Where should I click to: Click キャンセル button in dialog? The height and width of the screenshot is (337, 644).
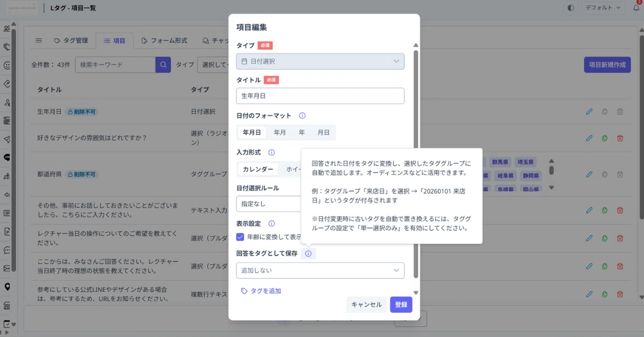[367, 305]
